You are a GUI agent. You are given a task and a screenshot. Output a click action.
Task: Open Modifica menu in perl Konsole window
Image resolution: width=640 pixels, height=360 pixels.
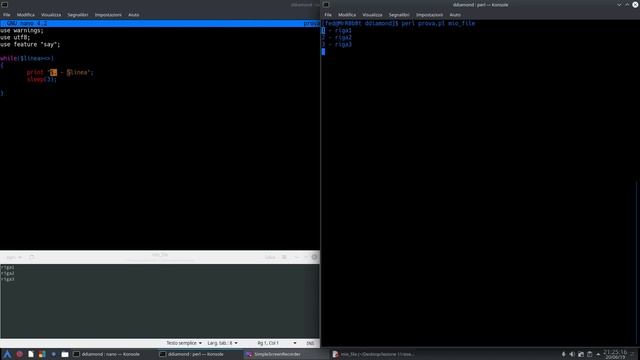pyautogui.click(x=347, y=15)
